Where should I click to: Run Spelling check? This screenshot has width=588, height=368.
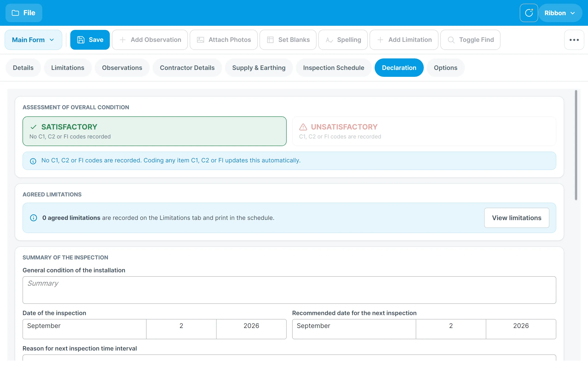pyautogui.click(x=343, y=40)
